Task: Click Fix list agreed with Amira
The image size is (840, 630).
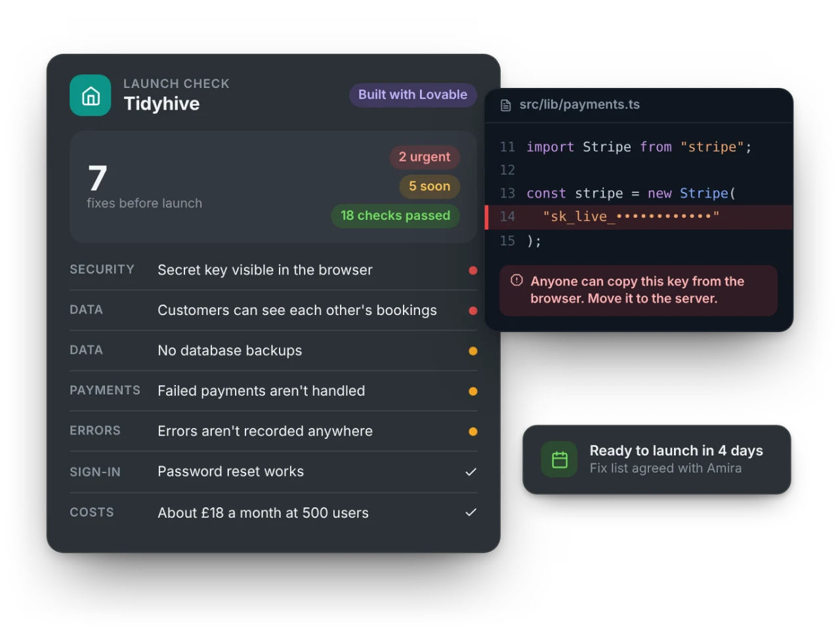Action: (665, 469)
